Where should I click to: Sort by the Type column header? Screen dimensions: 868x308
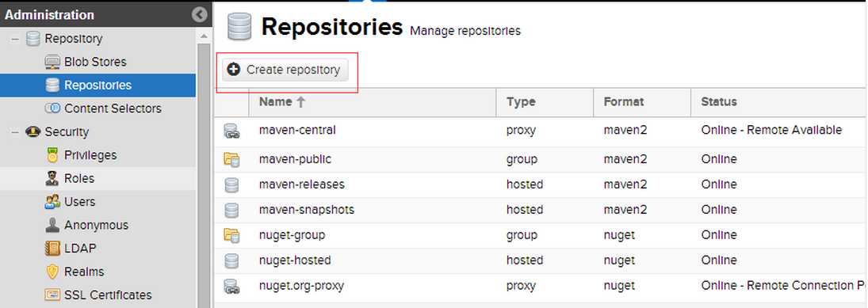[x=545, y=102]
